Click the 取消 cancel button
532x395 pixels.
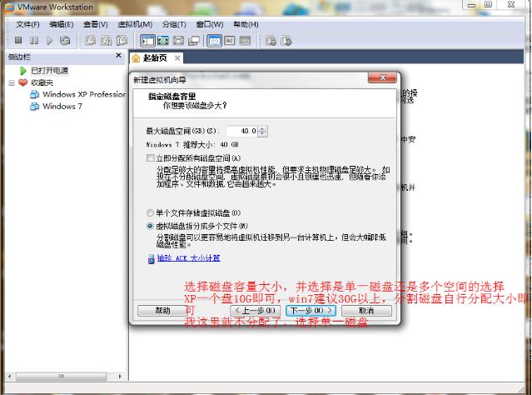point(366,311)
